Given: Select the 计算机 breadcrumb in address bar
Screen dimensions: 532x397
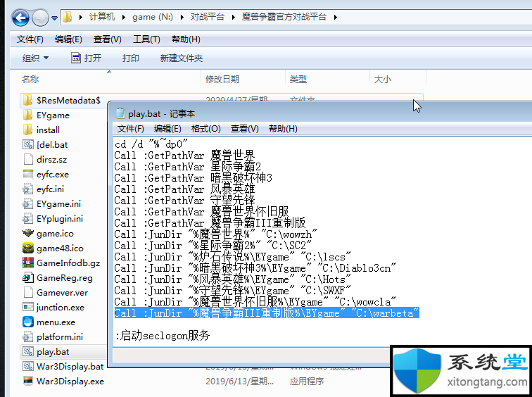Looking at the screenshot, I should (102, 17).
